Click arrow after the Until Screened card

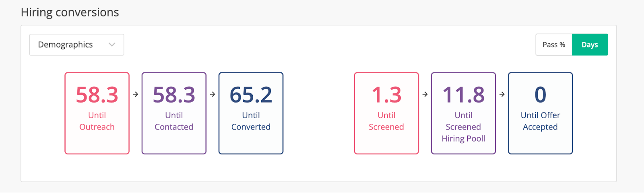[425, 94]
